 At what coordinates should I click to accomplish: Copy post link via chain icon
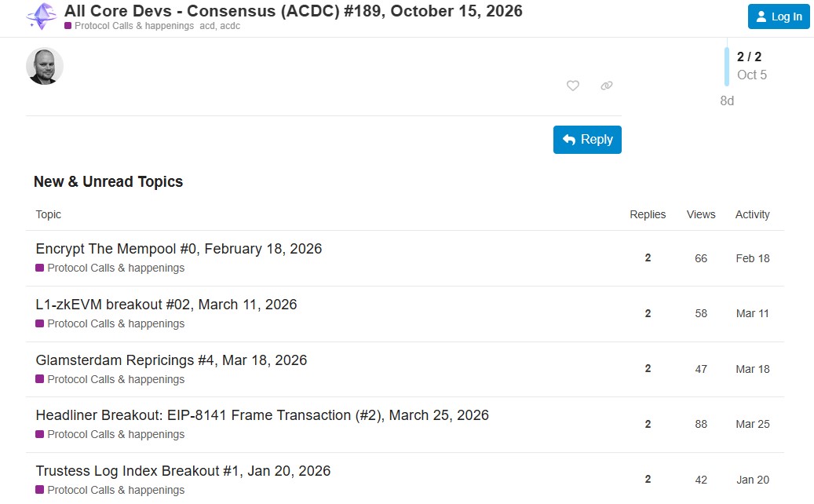tap(606, 86)
